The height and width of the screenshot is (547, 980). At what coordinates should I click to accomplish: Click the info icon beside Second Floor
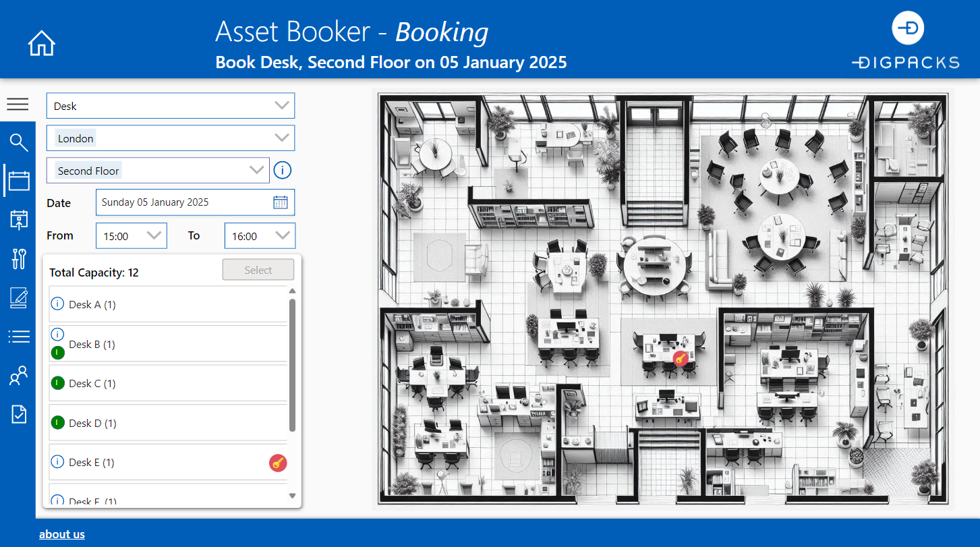pos(283,171)
